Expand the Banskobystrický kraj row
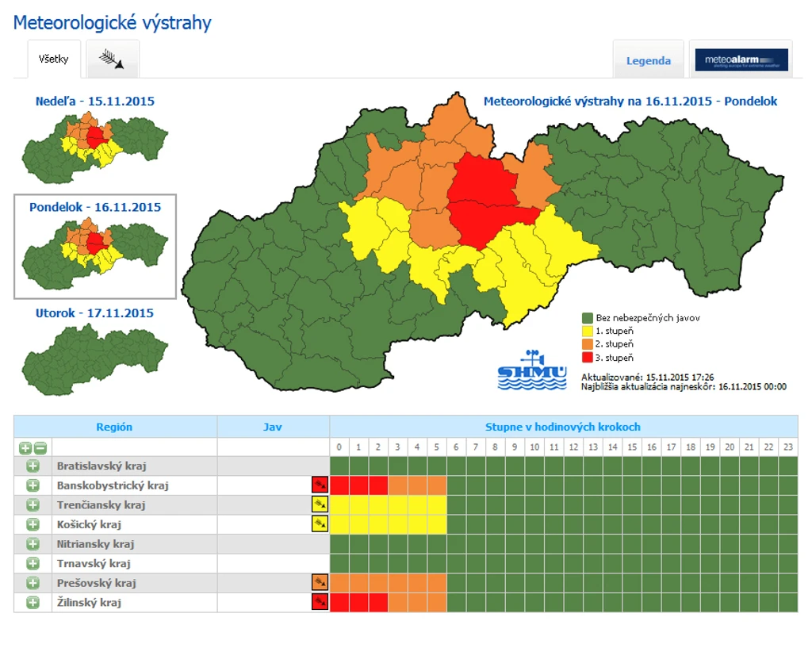Screen dimensions: 812x648 pyautogui.click(x=33, y=485)
